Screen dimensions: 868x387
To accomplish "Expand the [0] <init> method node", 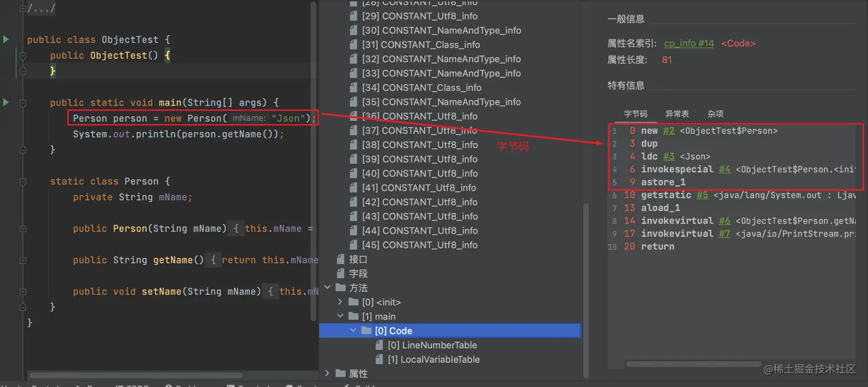I will [340, 302].
